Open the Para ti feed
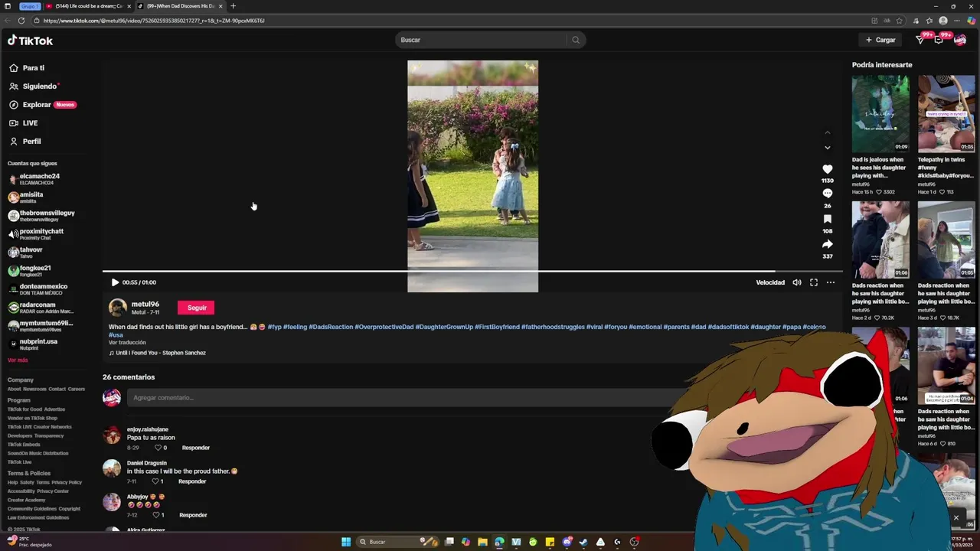Viewport: 980px width, 551px height. click(27, 68)
